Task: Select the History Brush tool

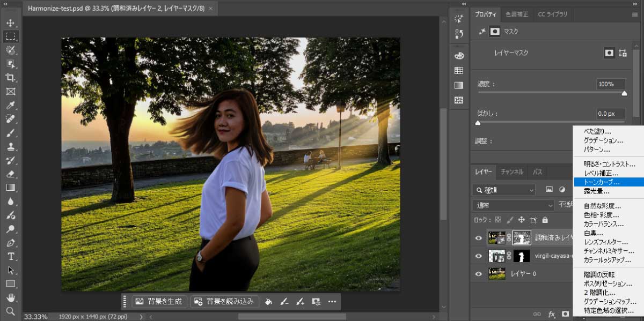Action: 10,160
